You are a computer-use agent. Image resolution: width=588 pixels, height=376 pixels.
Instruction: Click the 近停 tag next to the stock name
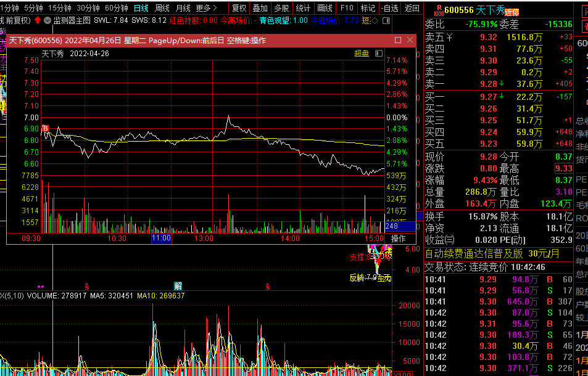pos(512,12)
